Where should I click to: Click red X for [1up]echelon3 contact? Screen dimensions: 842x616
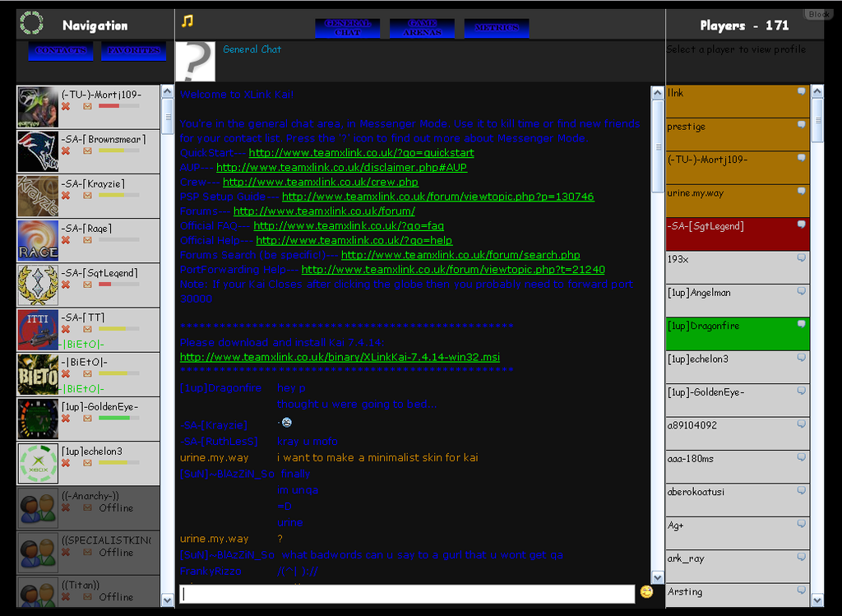coord(66,463)
